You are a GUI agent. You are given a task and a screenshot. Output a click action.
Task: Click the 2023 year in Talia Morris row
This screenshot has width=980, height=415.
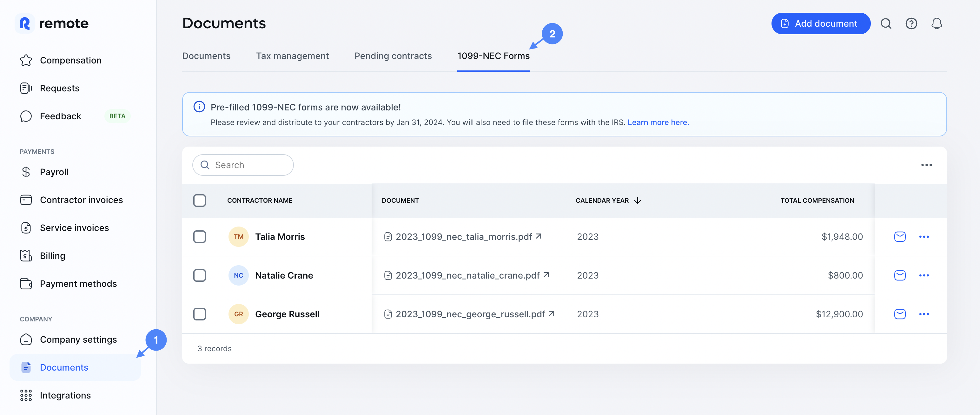[588, 237]
